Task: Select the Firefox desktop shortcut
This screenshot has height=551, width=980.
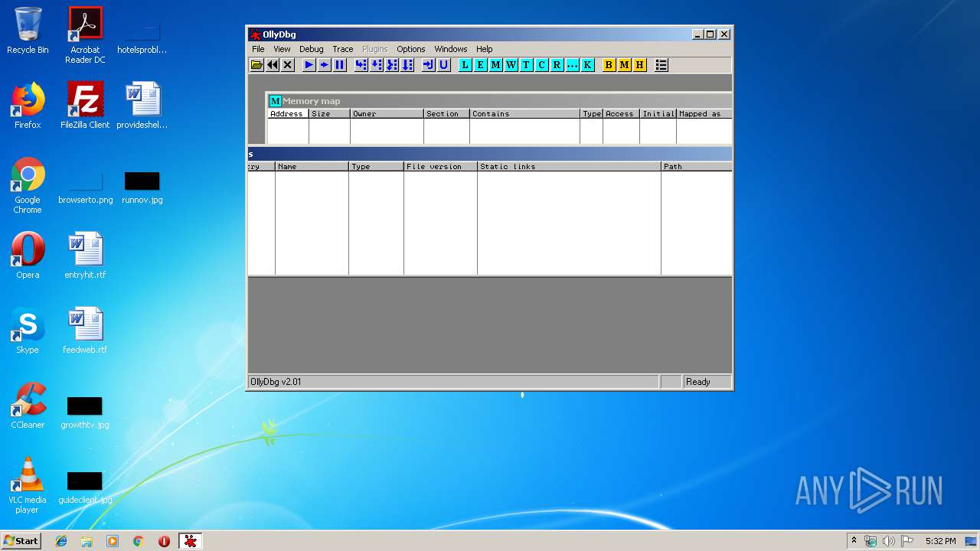Action: click(28, 106)
